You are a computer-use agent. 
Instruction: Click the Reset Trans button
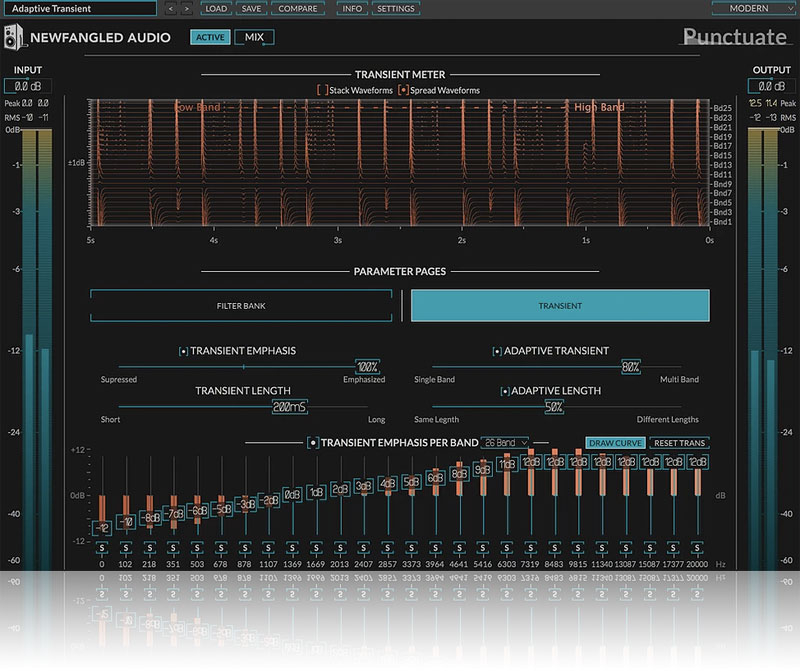(680, 442)
